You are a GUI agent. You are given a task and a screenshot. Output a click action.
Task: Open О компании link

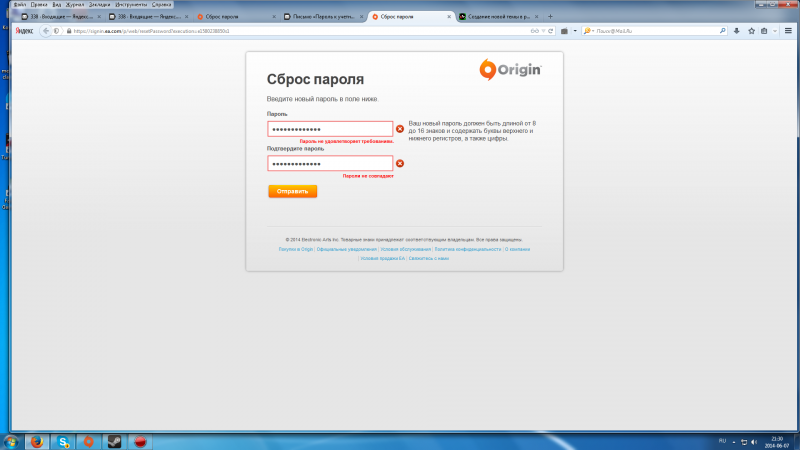[x=517, y=249]
